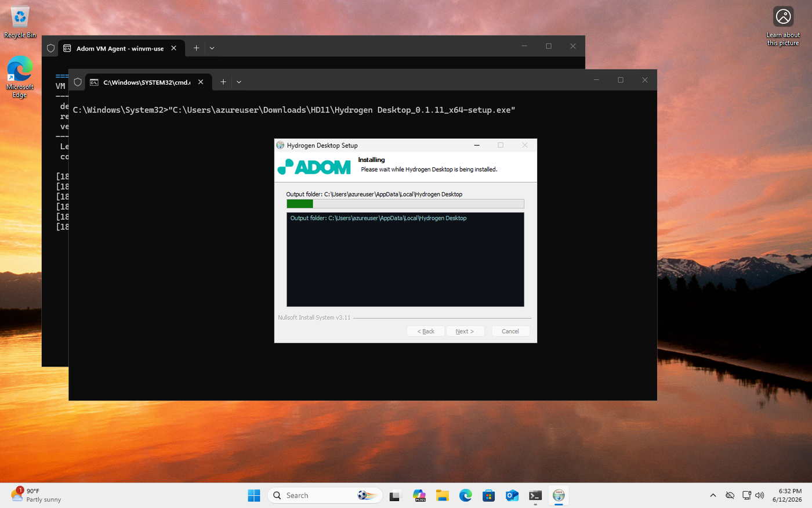812x508 pixels.
Task: Close the Adom VM Agent tab
Action: (x=173, y=48)
